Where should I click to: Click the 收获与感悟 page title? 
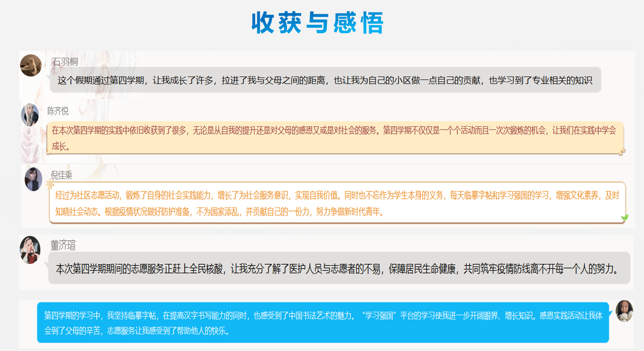click(x=318, y=23)
